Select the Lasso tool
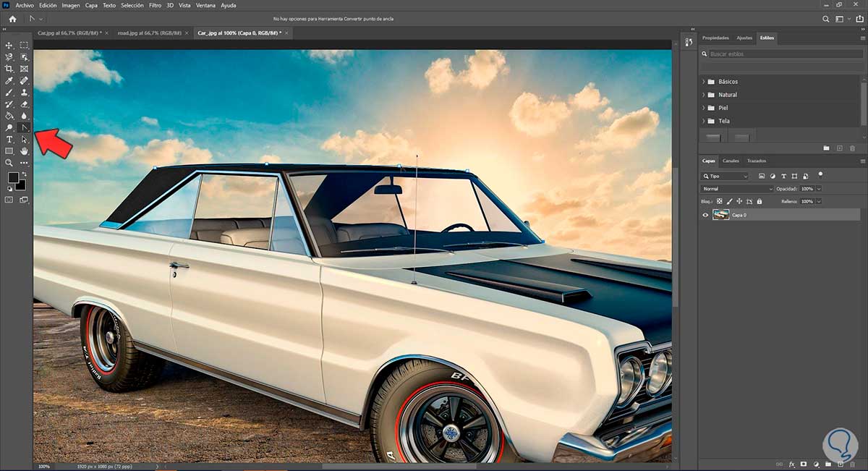 click(9, 56)
